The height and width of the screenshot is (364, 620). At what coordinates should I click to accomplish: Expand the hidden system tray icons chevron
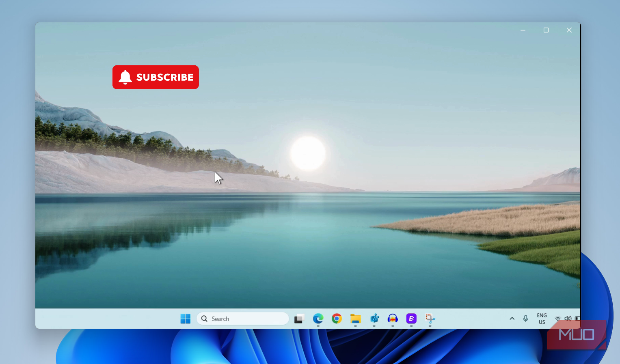coord(512,319)
